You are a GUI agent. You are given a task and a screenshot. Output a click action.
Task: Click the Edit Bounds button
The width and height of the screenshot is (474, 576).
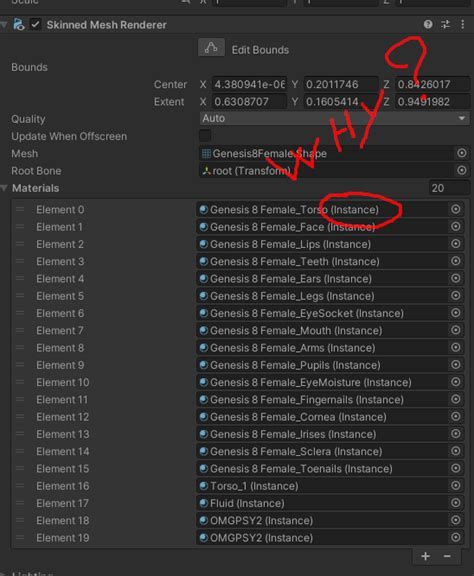pyautogui.click(x=211, y=48)
